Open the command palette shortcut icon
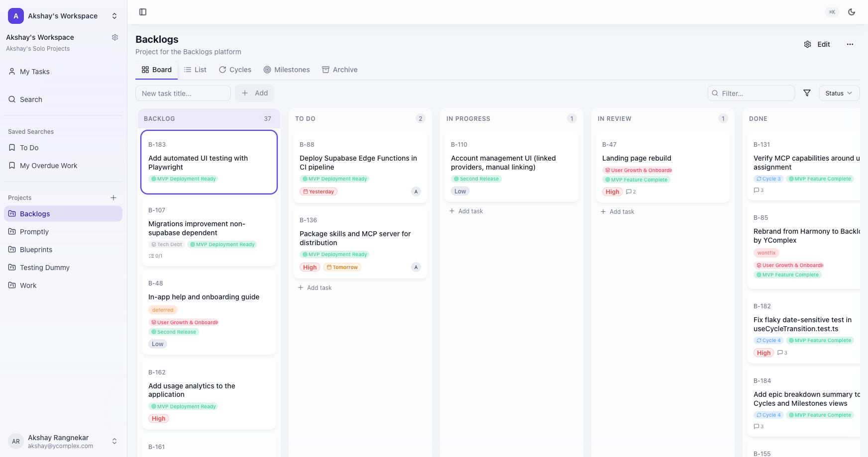This screenshot has height=457, width=868. (832, 12)
